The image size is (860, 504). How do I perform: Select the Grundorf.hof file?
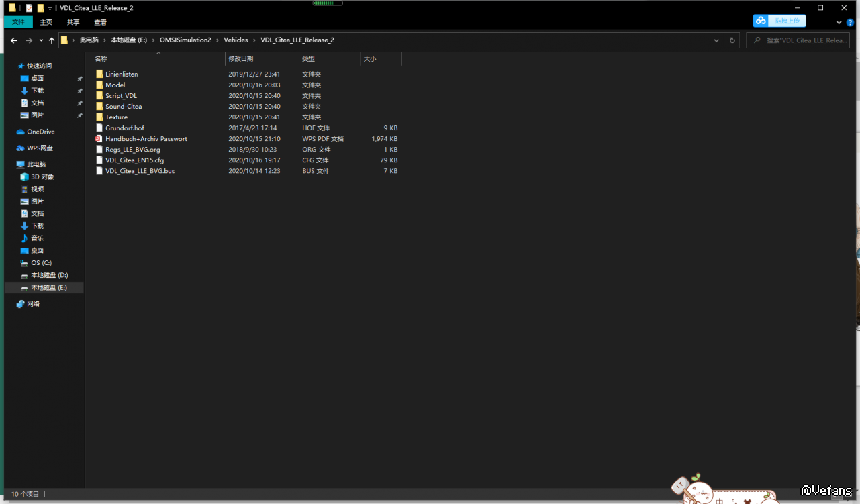pos(125,128)
